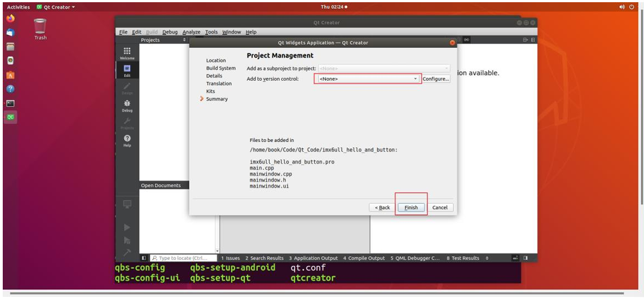Select the Summary wizard step

[217, 99]
